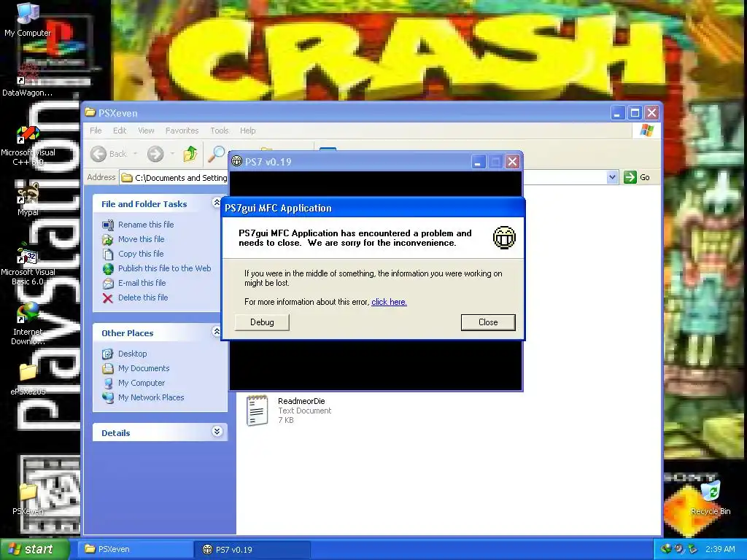Click E-mail this file task
Screen dimensions: 747x560
click(x=142, y=283)
